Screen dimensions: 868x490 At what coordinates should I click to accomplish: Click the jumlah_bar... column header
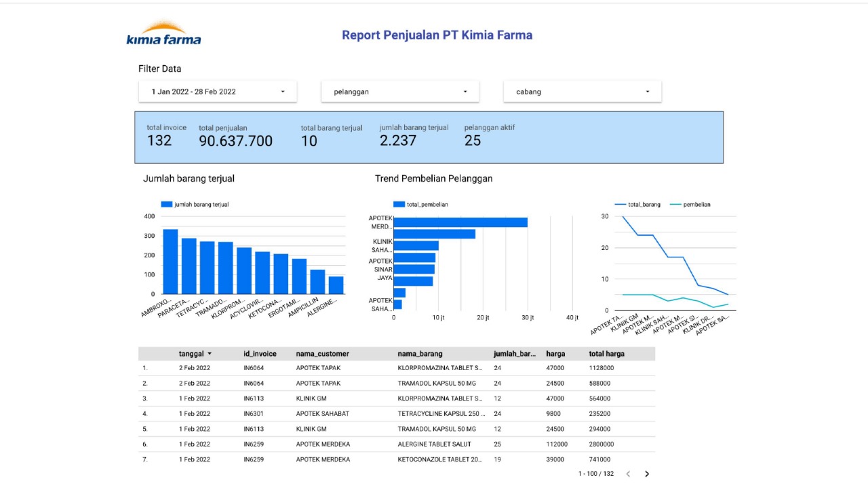515,354
